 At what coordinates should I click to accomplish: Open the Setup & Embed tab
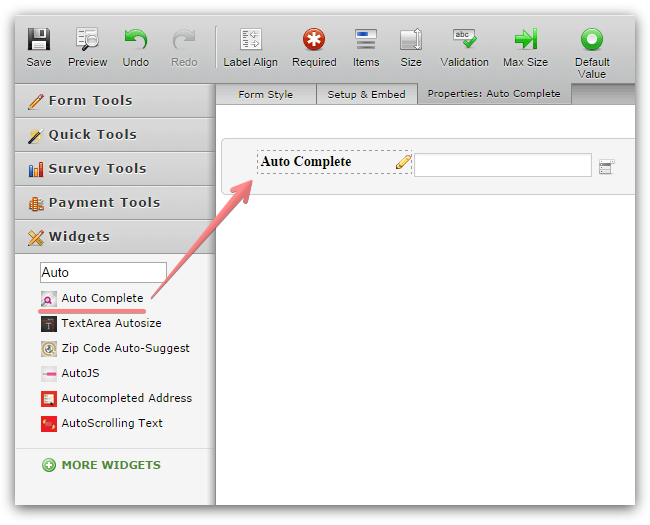click(x=366, y=95)
